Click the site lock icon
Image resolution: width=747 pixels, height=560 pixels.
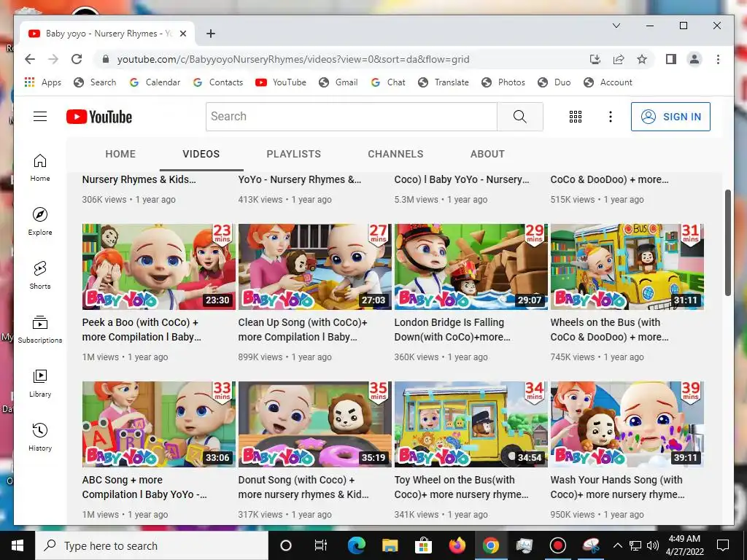pyautogui.click(x=106, y=59)
